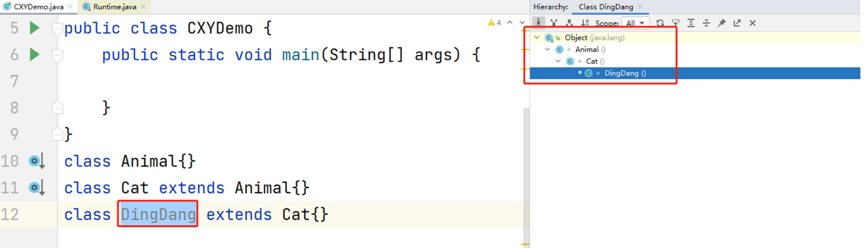Toggle autoscroll to source in Hierarchy
The height and width of the screenshot is (248, 868).
pyautogui.click(x=675, y=23)
